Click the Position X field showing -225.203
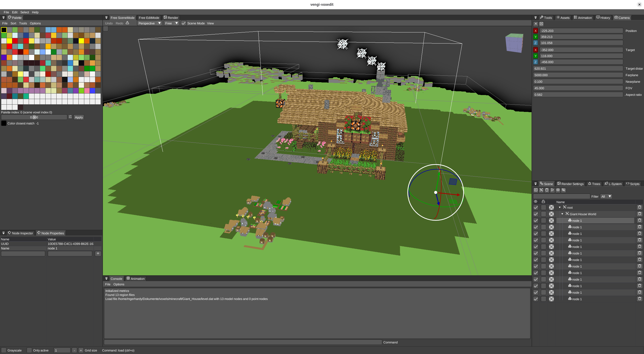The width and height of the screenshot is (644, 354). click(x=581, y=31)
